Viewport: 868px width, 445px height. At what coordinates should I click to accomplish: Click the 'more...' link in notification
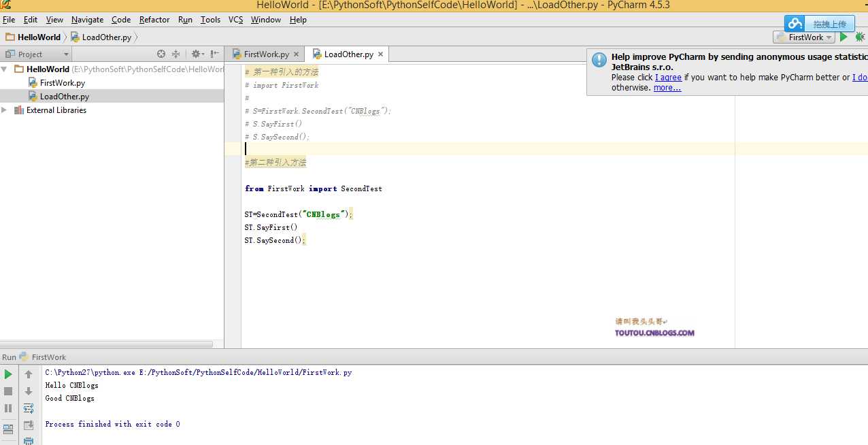tap(667, 88)
